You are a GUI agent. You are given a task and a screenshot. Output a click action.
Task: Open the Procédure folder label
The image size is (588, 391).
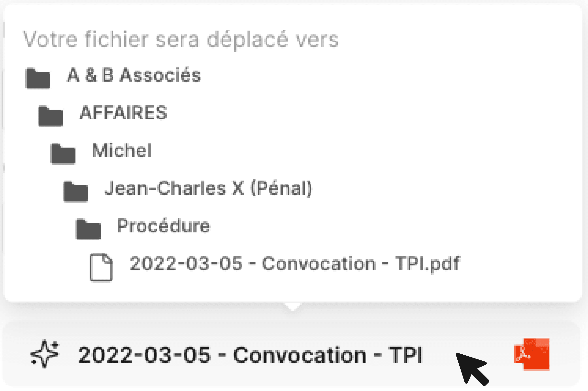(x=163, y=226)
